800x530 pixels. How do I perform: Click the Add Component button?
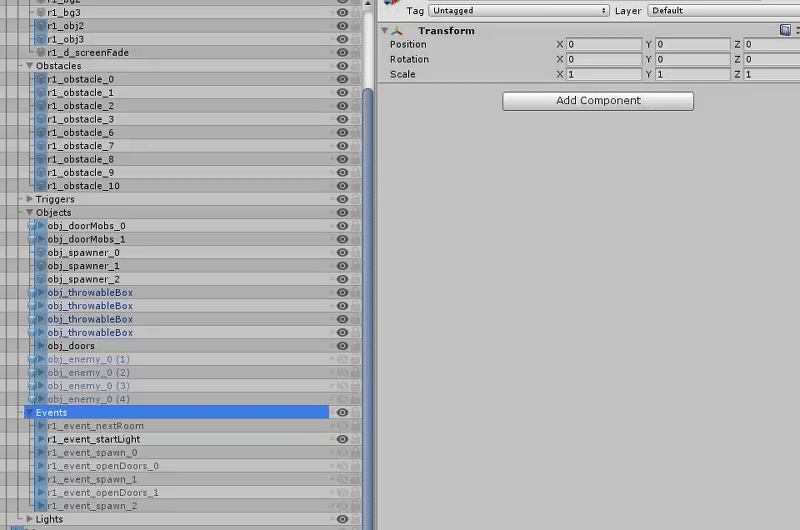point(598,100)
